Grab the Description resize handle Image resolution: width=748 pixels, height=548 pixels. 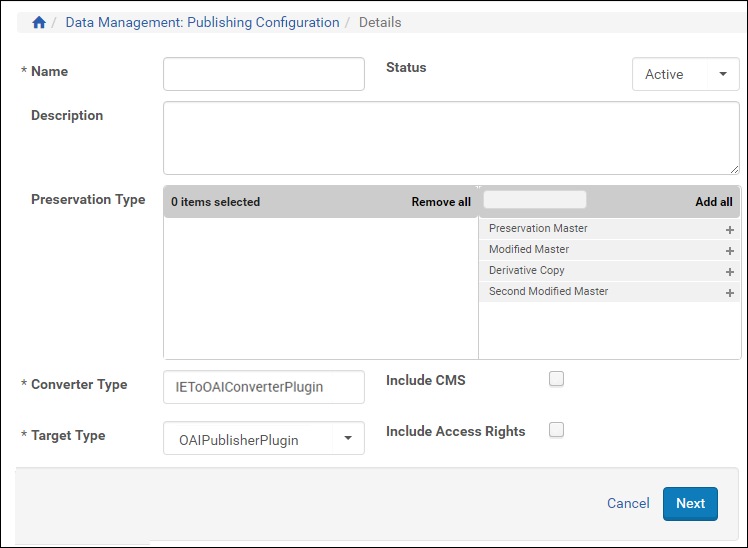(735, 170)
